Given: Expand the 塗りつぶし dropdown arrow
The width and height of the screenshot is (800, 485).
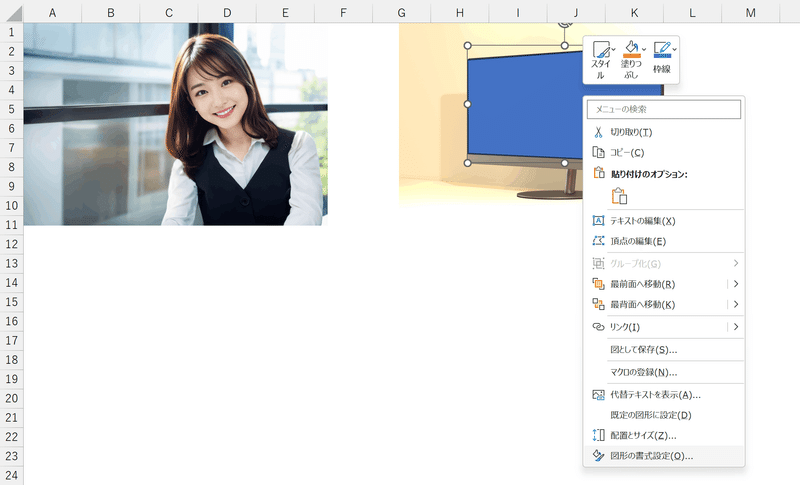Looking at the screenshot, I should [644, 49].
